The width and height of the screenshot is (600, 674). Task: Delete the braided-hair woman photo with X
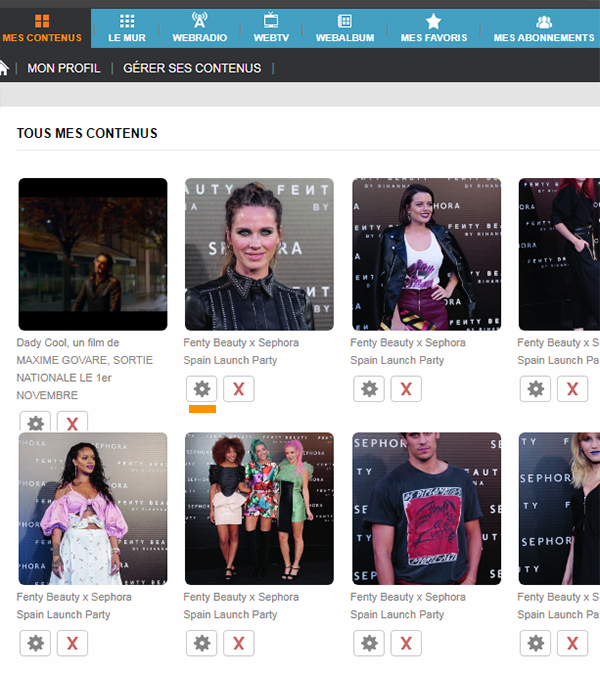[x=239, y=389]
